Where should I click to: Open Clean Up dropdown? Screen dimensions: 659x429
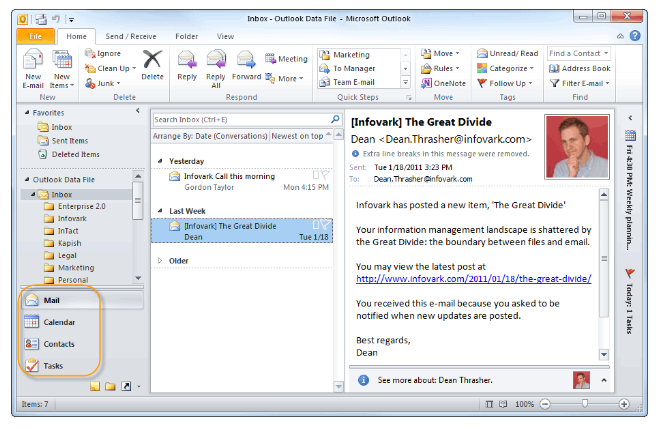pos(134,68)
